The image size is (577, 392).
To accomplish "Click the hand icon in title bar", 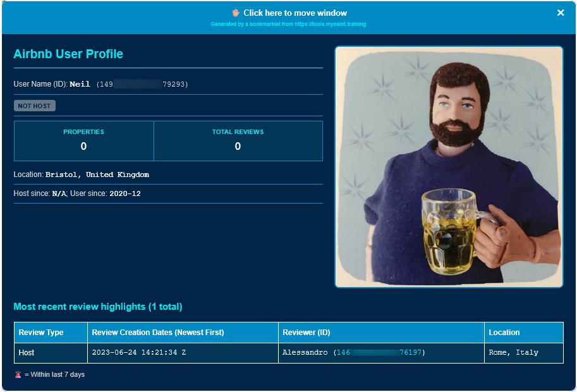I will tap(236, 13).
